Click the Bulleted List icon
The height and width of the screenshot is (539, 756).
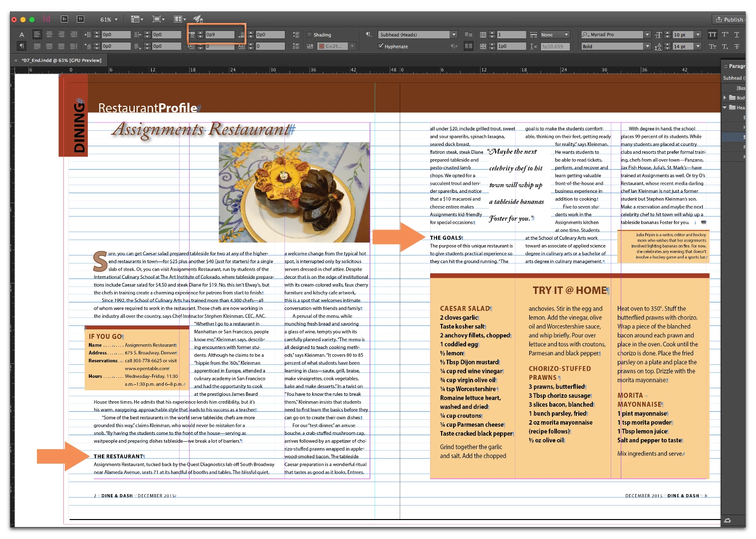296,34
